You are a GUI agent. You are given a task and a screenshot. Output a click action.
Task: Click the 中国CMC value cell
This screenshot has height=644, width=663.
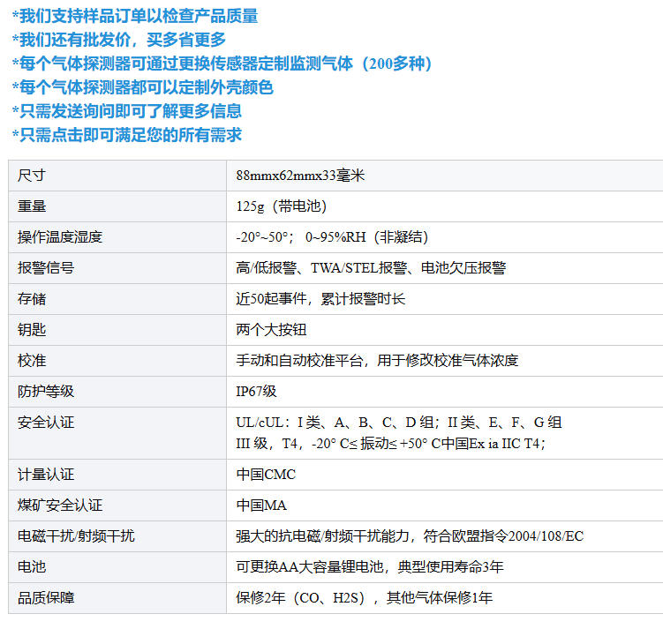[x=266, y=475]
